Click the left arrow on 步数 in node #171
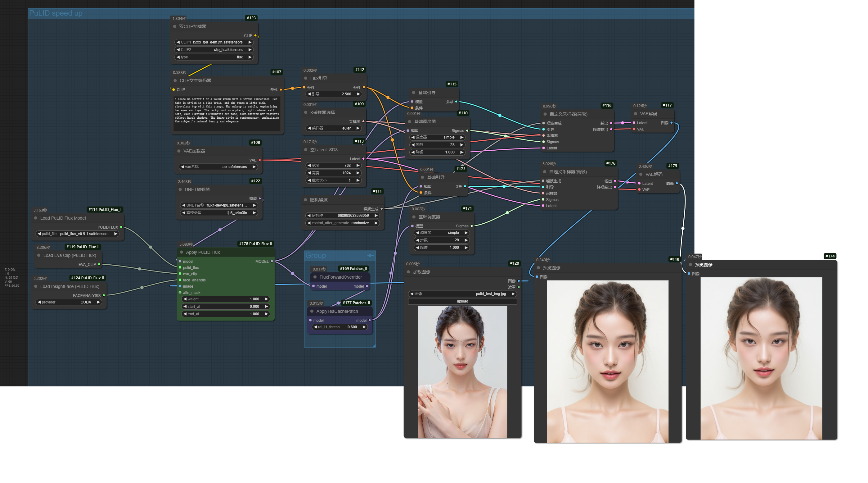868x483 pixels. click(417, 240)
